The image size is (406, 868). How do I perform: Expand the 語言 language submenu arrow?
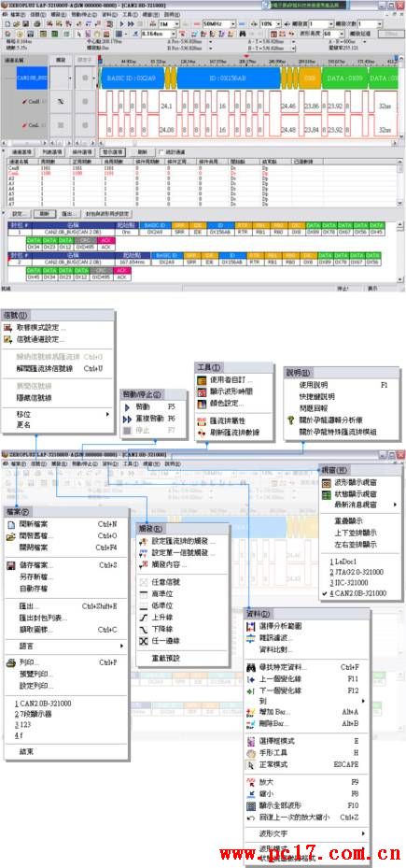click(121, 646)
